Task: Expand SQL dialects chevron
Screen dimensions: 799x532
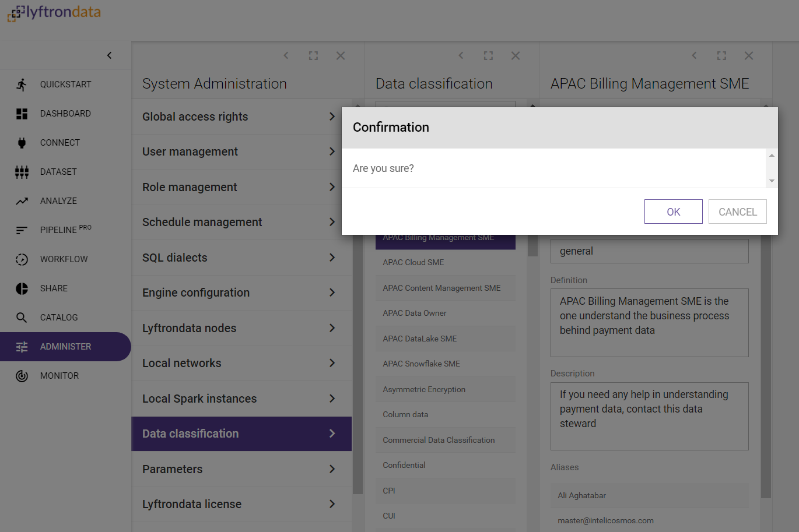Action: coord(332,258)
